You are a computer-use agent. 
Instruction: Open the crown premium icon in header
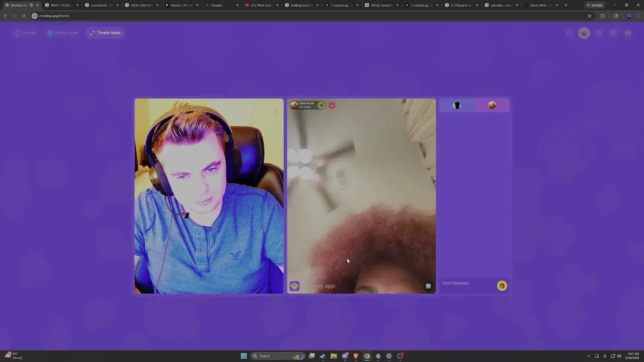[584, 33]
